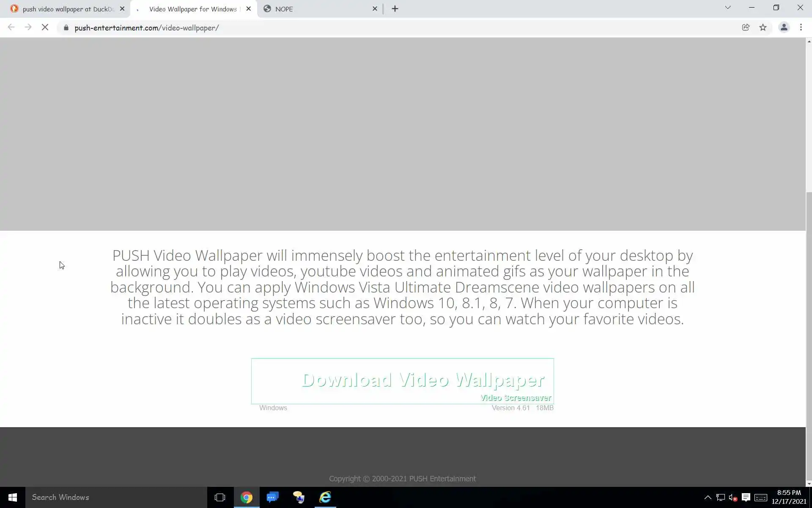Open the share this page icon

746,28
